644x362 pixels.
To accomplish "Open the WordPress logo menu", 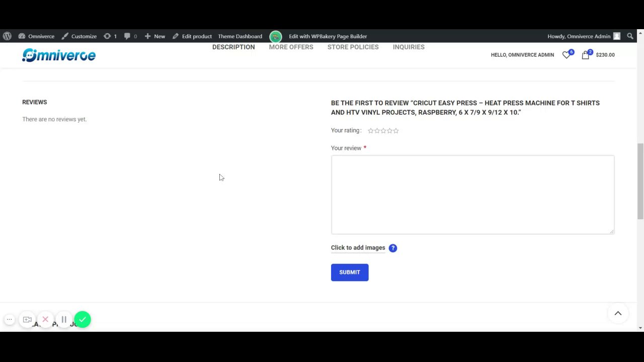I will coord(7,36).
